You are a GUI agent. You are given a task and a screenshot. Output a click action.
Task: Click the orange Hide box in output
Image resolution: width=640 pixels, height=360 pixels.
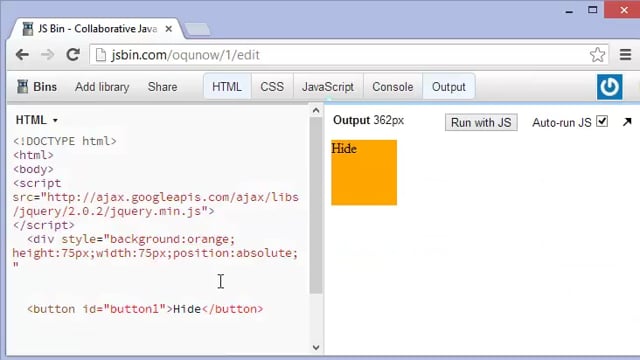[364, 173]
